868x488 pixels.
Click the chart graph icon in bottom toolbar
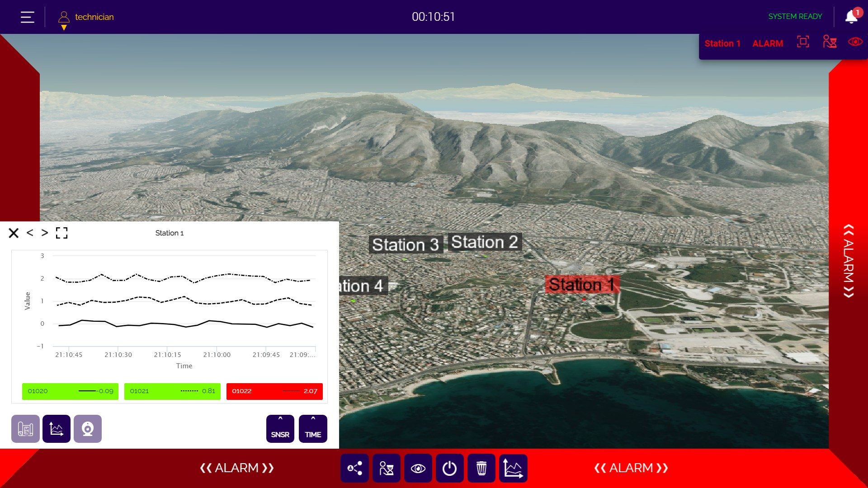tap(513, 468)
